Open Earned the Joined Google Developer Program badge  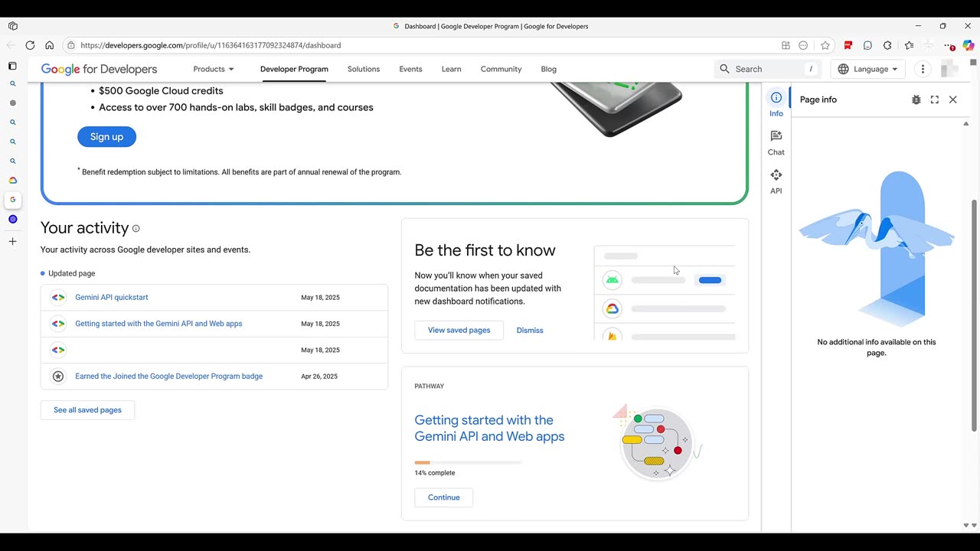168,377
